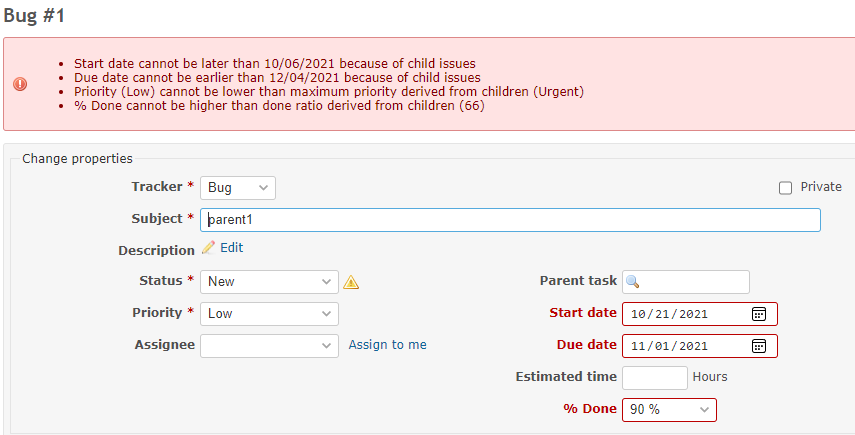This screenshot has width=855, height=435.
Task: Click the pencil icon beside Description
Action: tap(208, 248)
